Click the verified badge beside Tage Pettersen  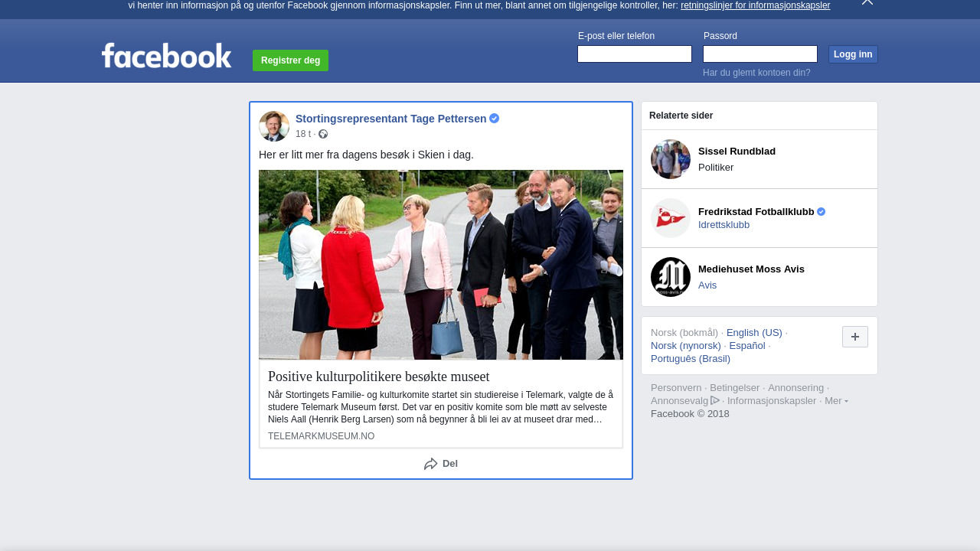click(x=495, y=119)
